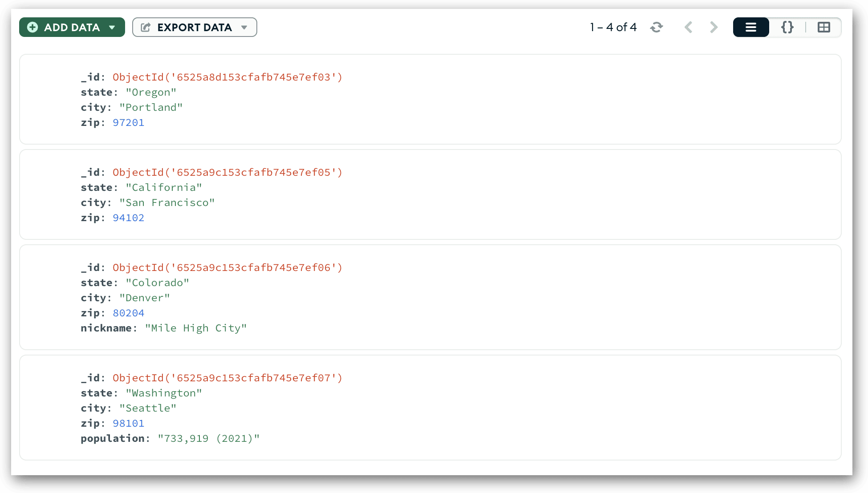Click the zip value 94102
Image resolution: width=868 pixels, height=493 pixels.
pos(129,218)
